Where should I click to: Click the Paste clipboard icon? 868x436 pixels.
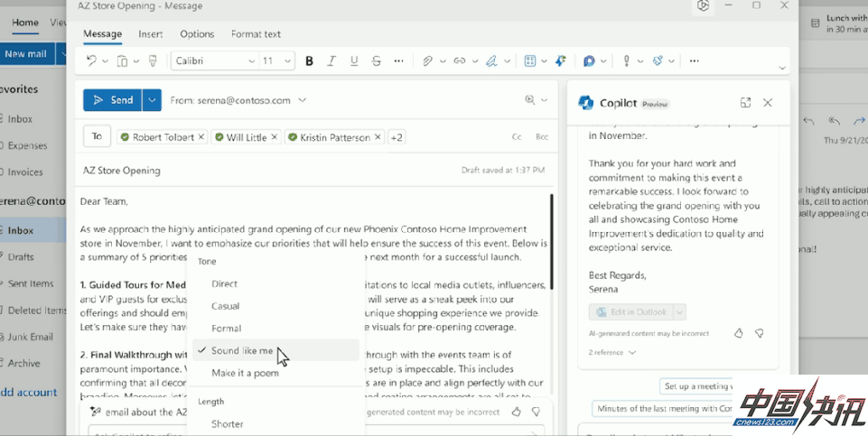pyautogui.click(x=122, y=60)
